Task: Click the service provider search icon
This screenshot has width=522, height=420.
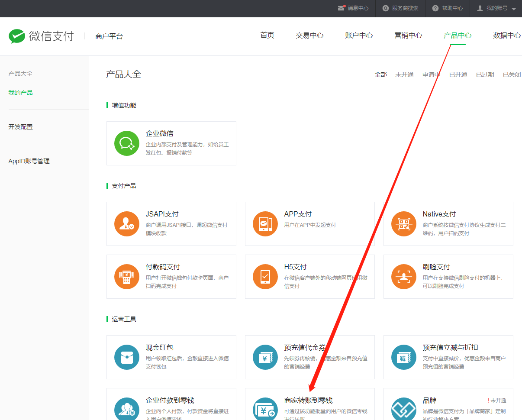Action: tap(386, 8)
